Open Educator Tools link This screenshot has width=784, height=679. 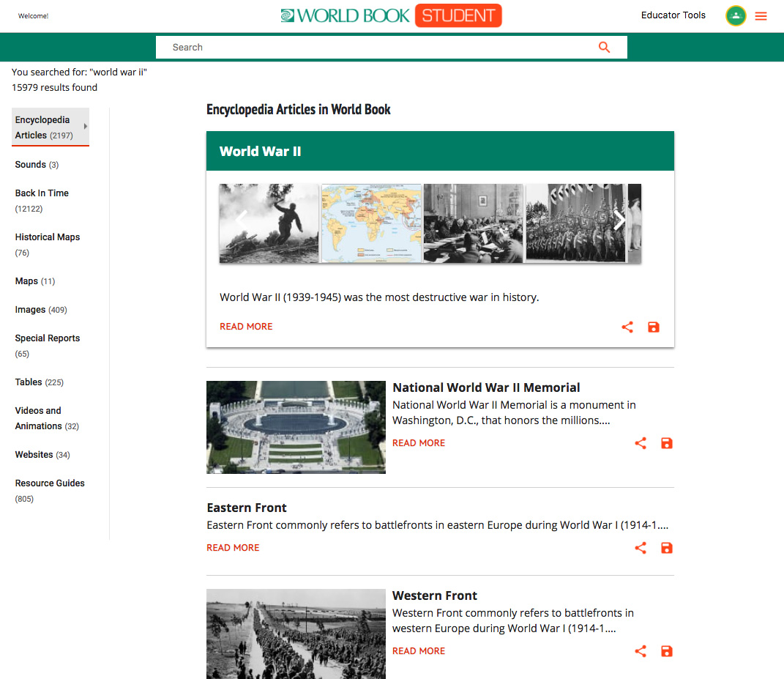pos(673,15)
